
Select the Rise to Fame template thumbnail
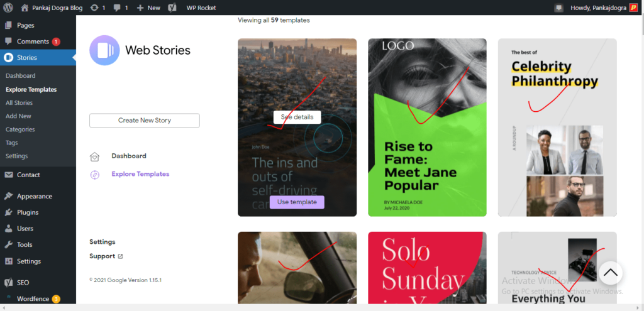(x=427, y=127)
